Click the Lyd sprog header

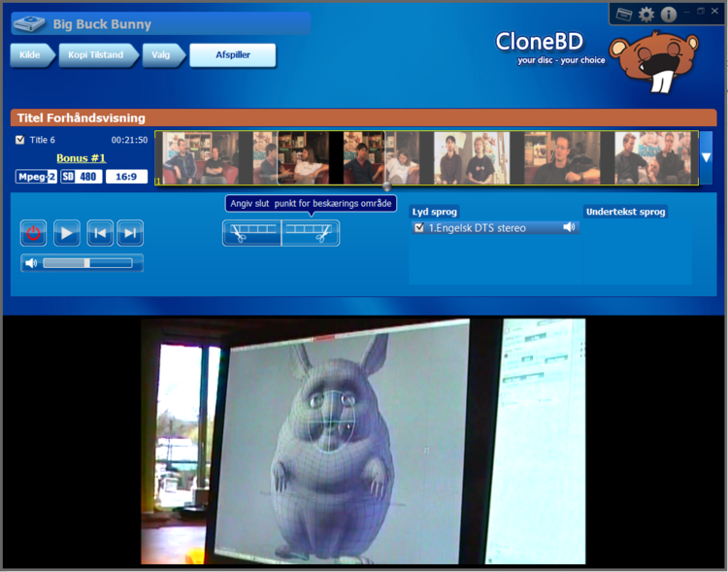pos(435,212)
